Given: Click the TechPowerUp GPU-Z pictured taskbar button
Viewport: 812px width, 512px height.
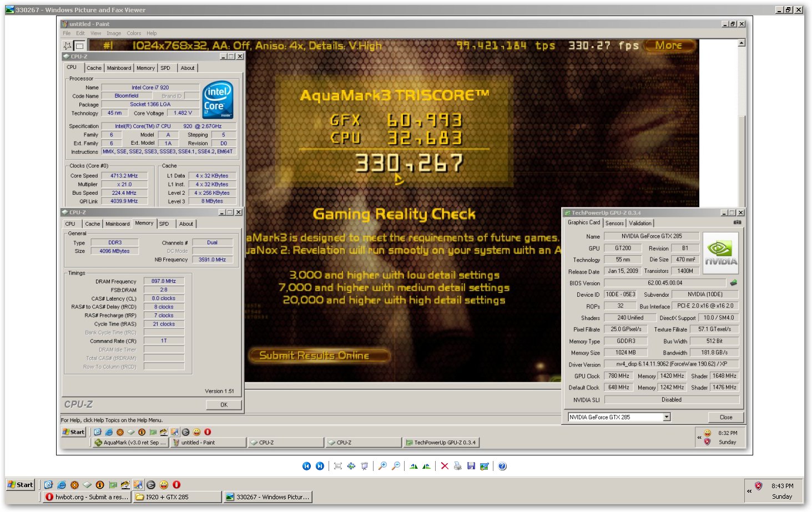Looking at the screenshot, I should 441,443.
